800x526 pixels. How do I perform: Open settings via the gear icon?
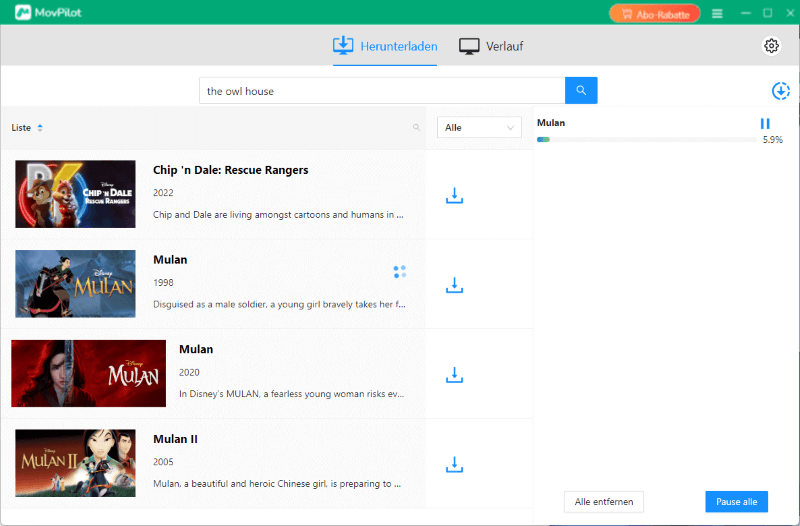(771, 46)
